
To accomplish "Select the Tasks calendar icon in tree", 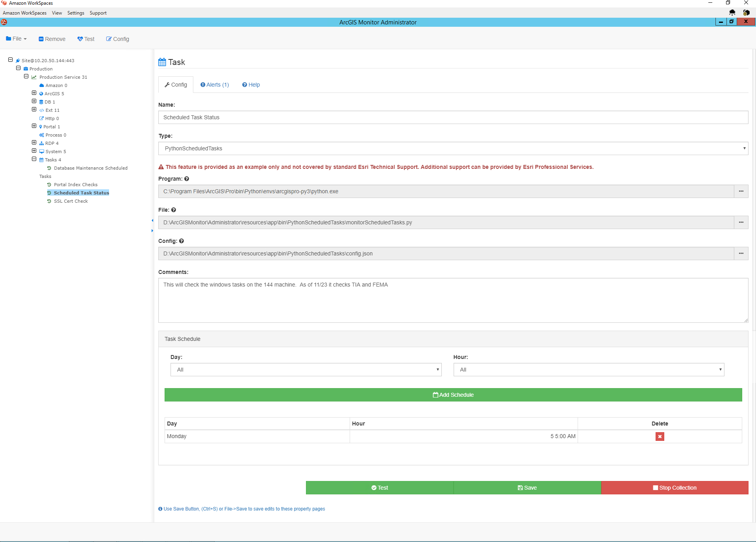I will [41, 160].
